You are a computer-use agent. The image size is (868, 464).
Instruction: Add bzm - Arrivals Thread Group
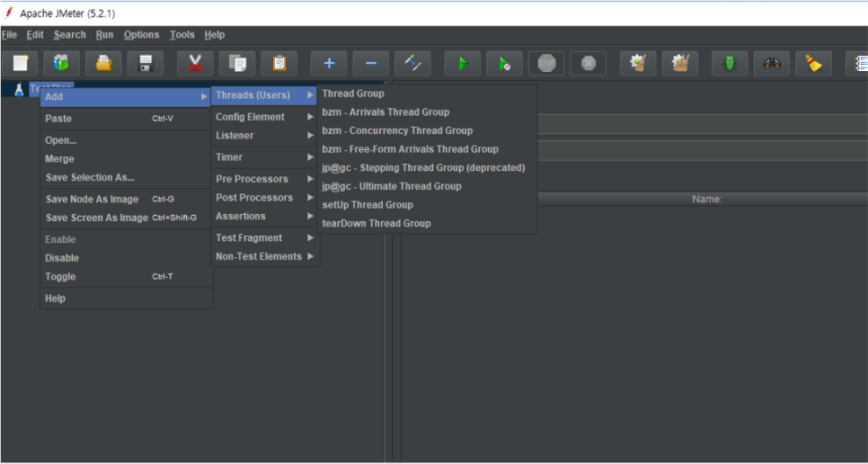[427, 112]
